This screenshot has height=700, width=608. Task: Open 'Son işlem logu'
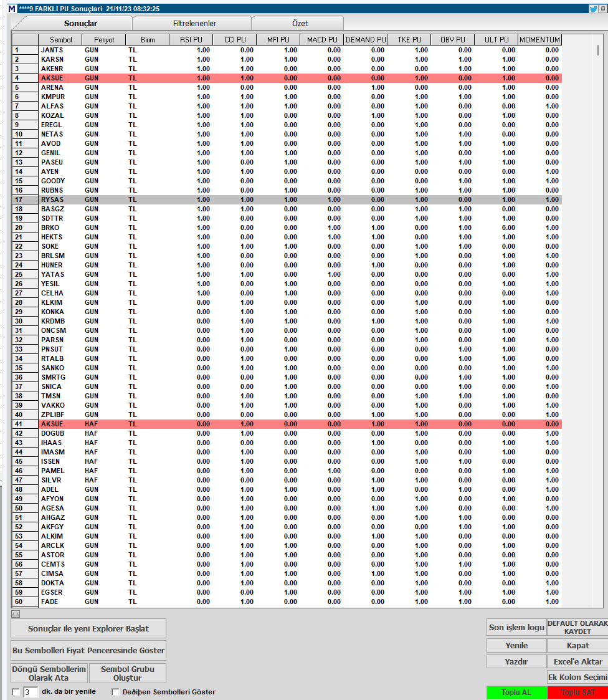[516, 627]
